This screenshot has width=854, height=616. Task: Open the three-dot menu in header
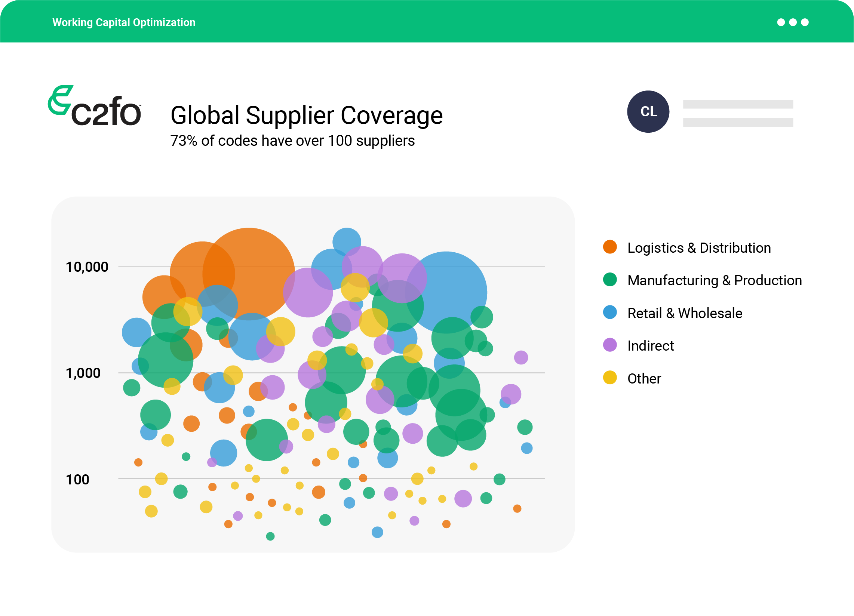[x=792, y=22]
